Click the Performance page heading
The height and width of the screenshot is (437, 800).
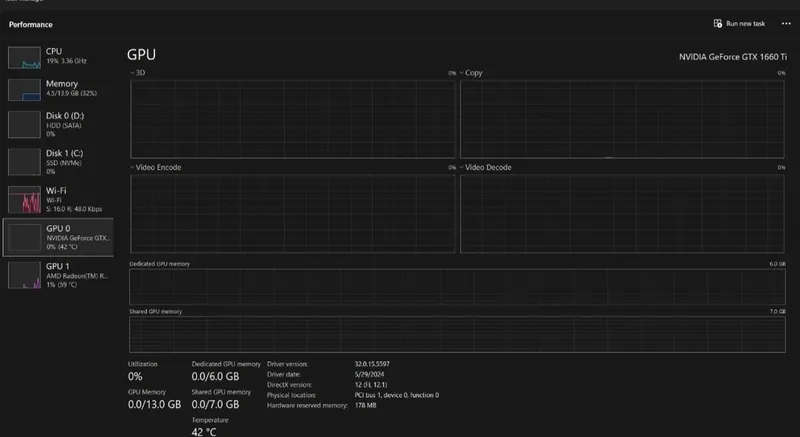(x=31, y=24)
